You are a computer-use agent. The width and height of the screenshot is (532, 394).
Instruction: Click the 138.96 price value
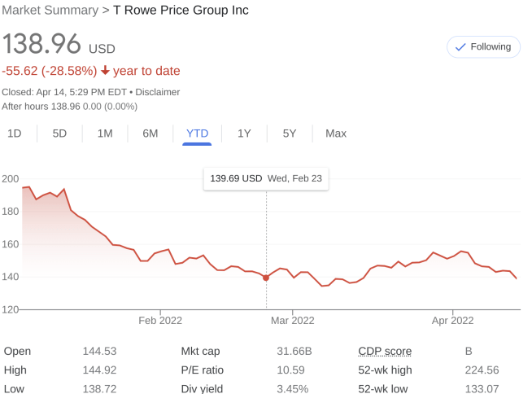point(41,44)
